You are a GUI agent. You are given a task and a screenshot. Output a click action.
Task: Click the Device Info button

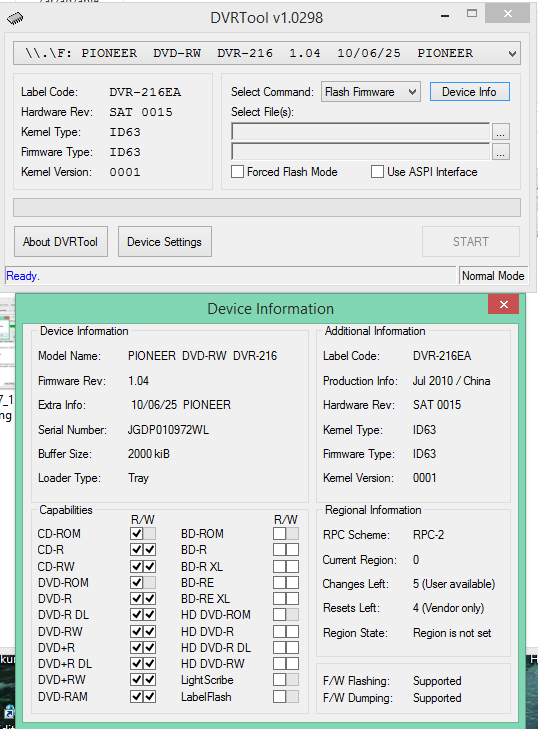[469, 92]
